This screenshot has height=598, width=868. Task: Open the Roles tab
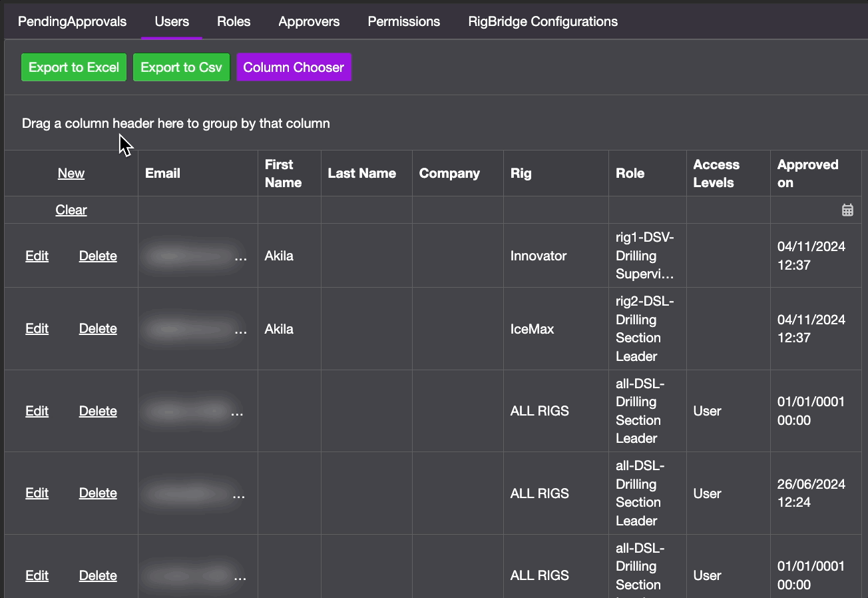[234, 21]
